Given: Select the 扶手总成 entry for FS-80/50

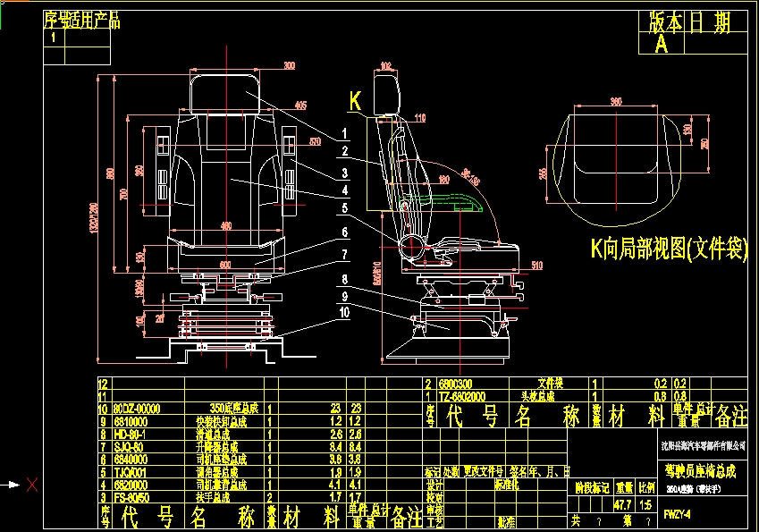Looking at the screenshot, I should click(x=212, y=496).
